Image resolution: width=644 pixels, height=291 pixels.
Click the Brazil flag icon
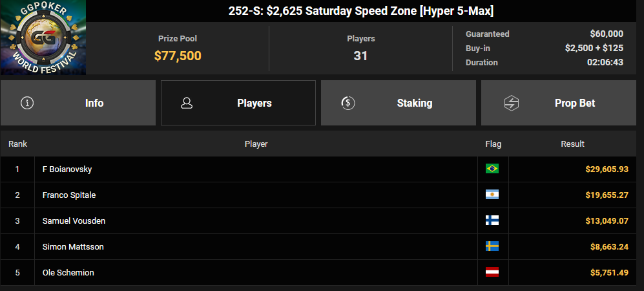[492, 169]
